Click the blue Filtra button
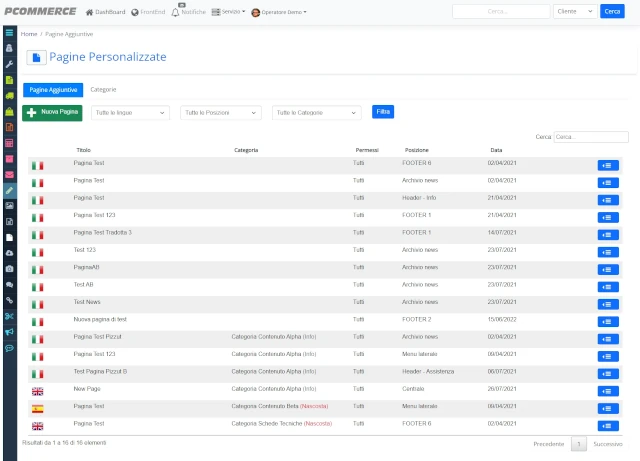This screenshot has height=461, width=640. point(383,112)
